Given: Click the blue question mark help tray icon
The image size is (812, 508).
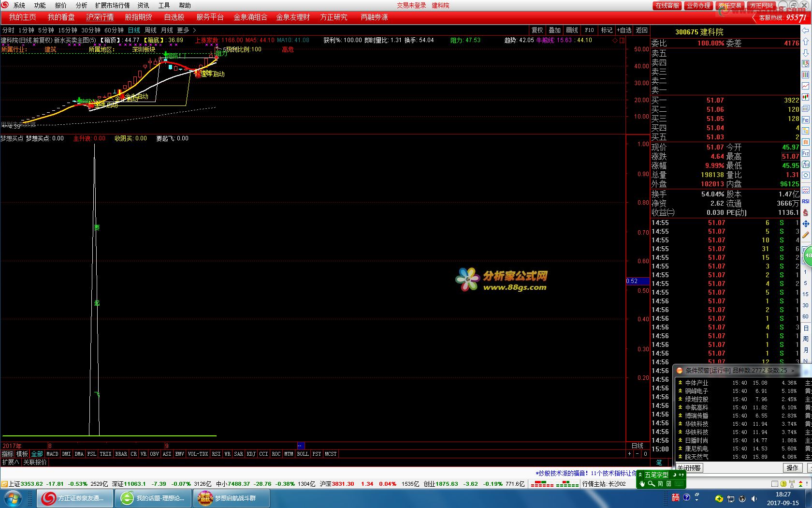Looking at the screenshot, I should (686, 498).
